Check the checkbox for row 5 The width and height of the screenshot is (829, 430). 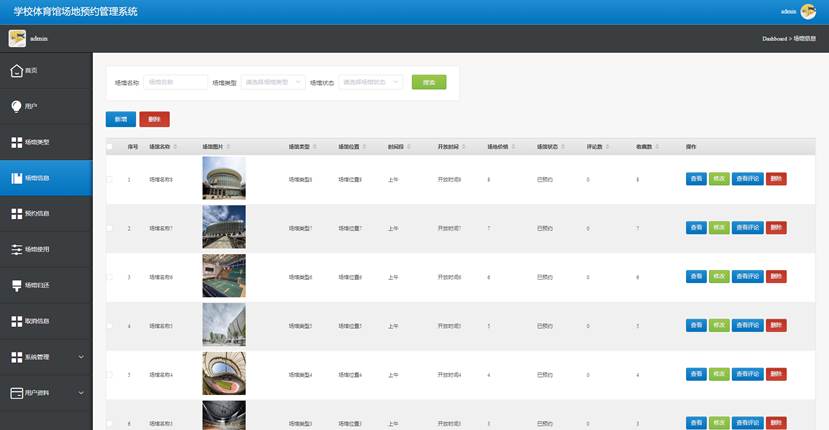tap(109, 375)
